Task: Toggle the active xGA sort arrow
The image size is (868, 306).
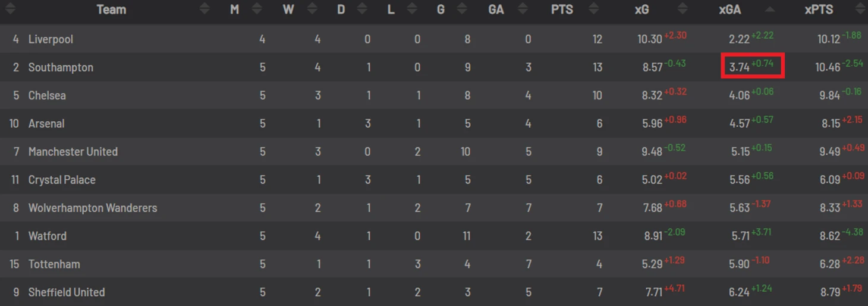Action: pos(770,10)
